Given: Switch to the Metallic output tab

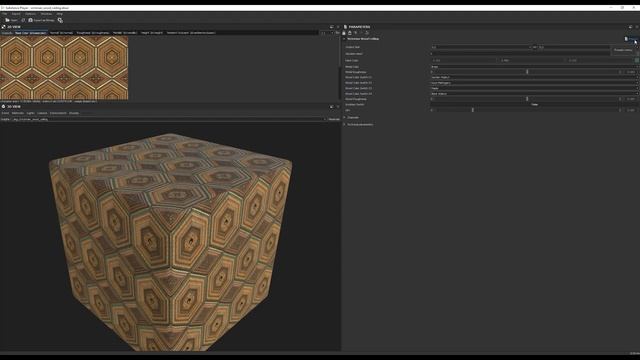Looking at the screenshot, I should [x=125, y=33].
